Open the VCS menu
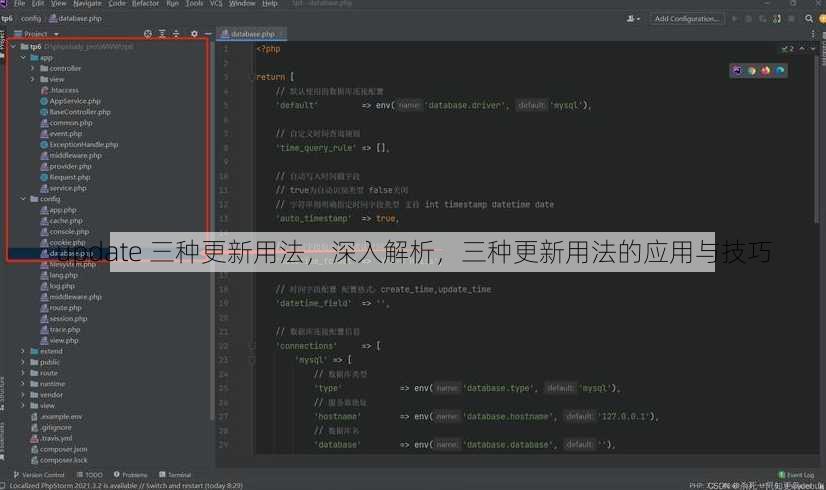 coord(216,3)
